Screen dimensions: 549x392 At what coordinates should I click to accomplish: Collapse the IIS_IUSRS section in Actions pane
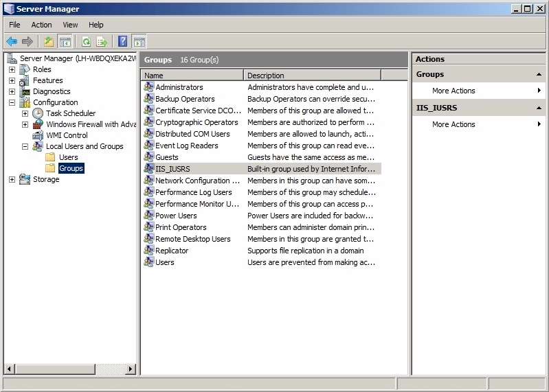(x=539, y=108)
